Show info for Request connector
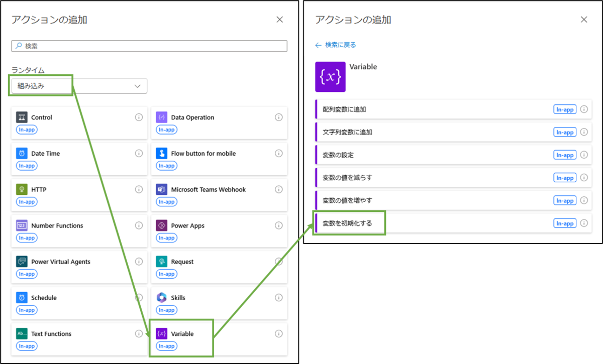Viewport: 603px width, 364px height. [x=279, y=262]
